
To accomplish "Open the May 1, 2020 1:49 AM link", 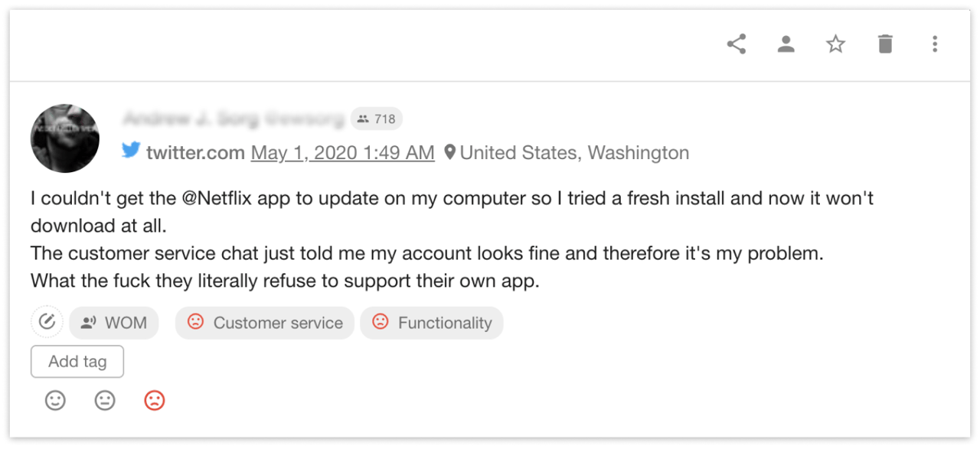I will tap(342, 153).
